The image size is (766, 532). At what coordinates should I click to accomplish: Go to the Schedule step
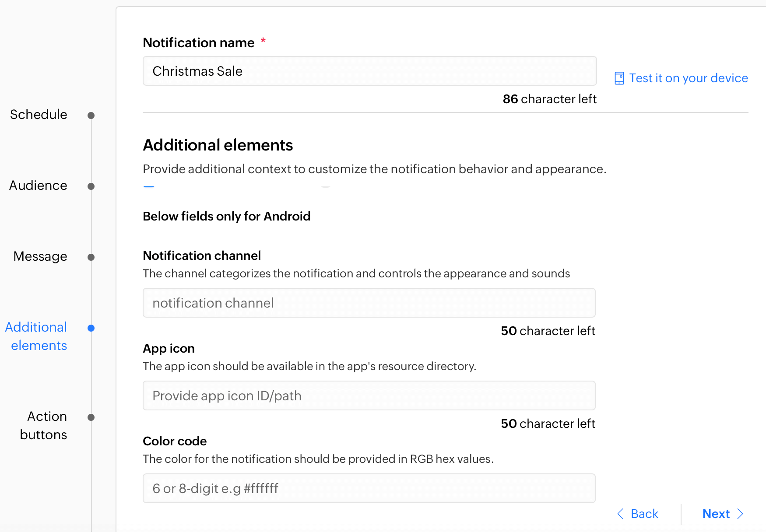coord(39,115)
